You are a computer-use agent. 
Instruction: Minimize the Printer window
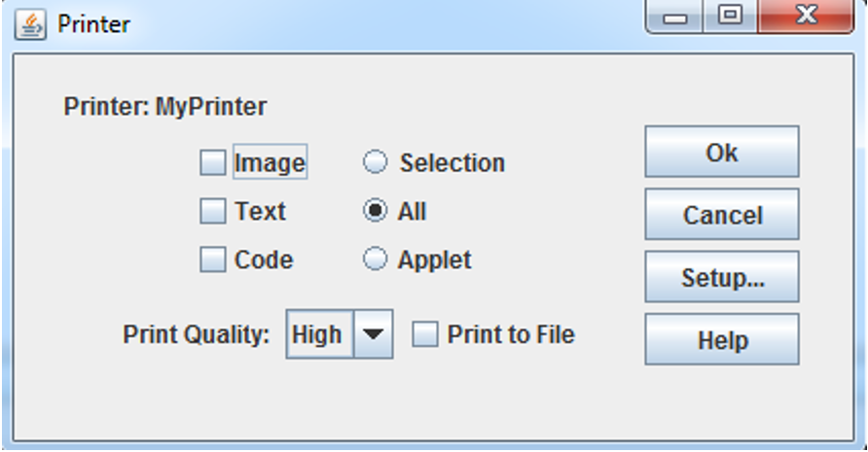[674, 17]
